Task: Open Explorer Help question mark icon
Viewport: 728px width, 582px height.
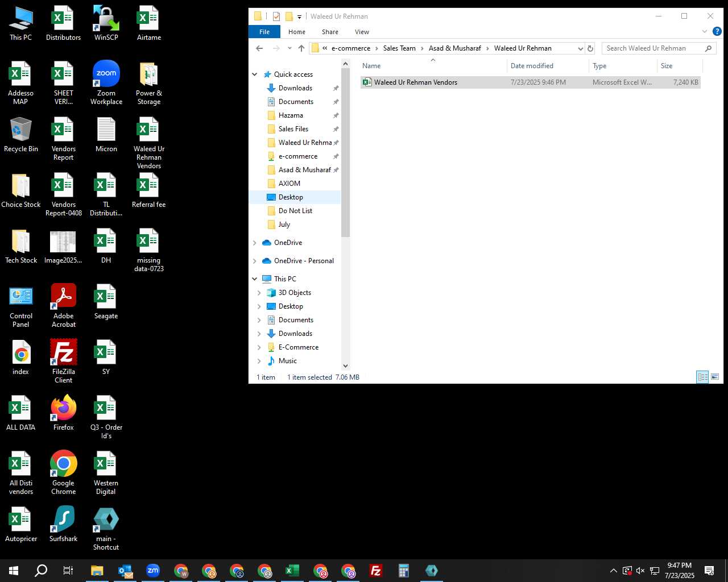Action: 717,32
